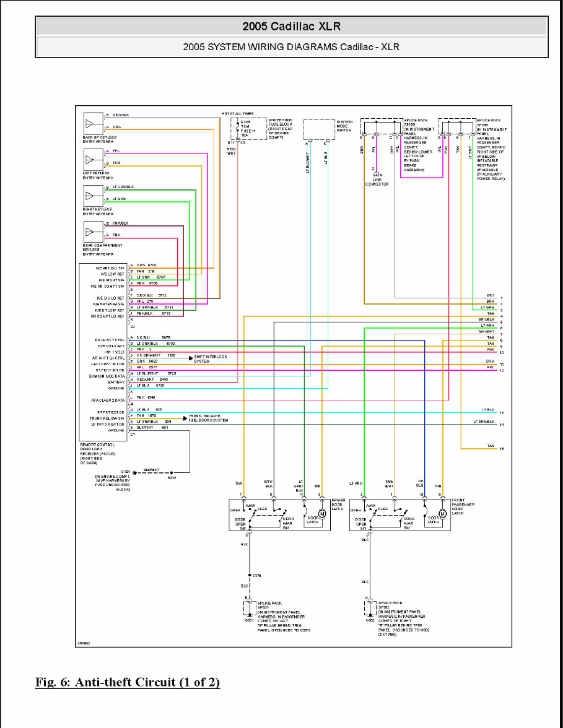Click '2005 SYSTEM WIRING DIAGRAMS Cadillac - XLR' subtitle
Viewport: 563px width, 728px height.
(x=291, y=47)
